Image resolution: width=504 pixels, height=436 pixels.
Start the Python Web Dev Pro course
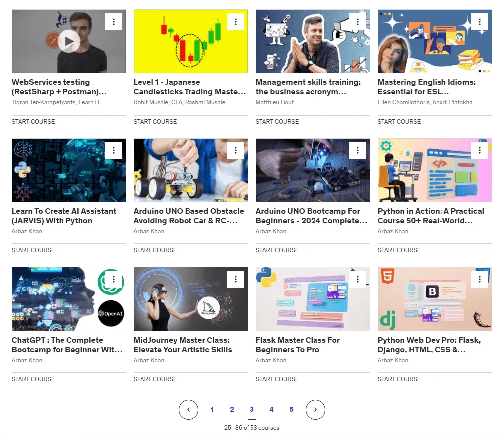pos(399,379)
